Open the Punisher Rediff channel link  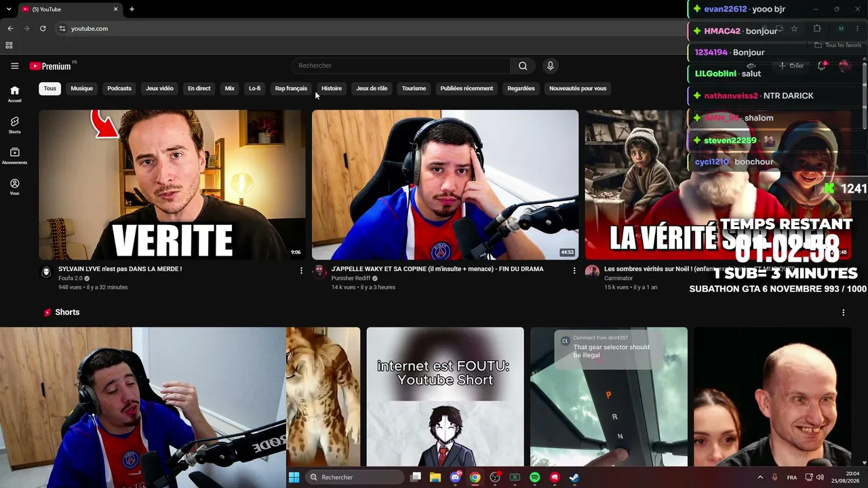[x=351, y=279]
